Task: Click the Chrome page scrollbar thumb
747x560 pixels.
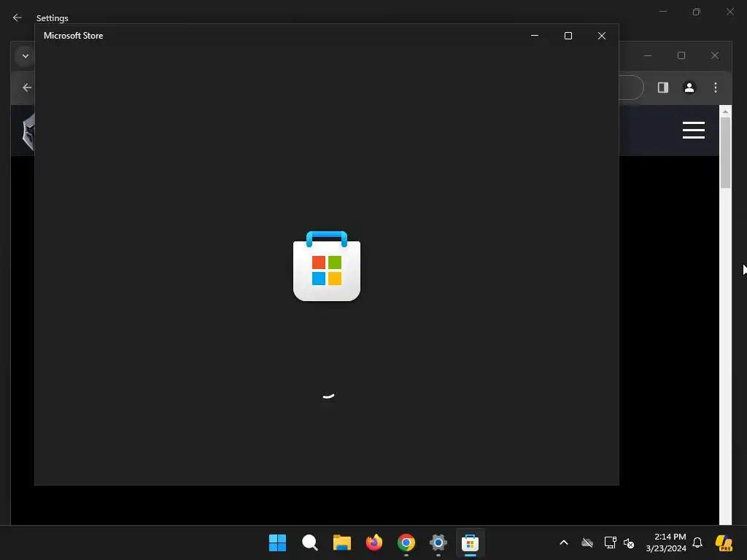Action: click(x=725, y=152)
